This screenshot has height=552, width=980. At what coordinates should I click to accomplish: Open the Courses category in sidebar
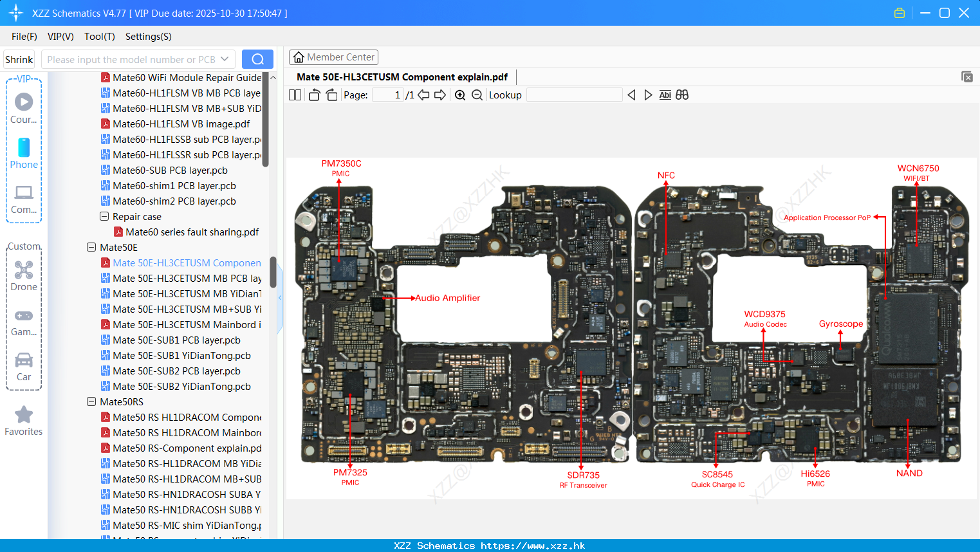tap(24, 108)
